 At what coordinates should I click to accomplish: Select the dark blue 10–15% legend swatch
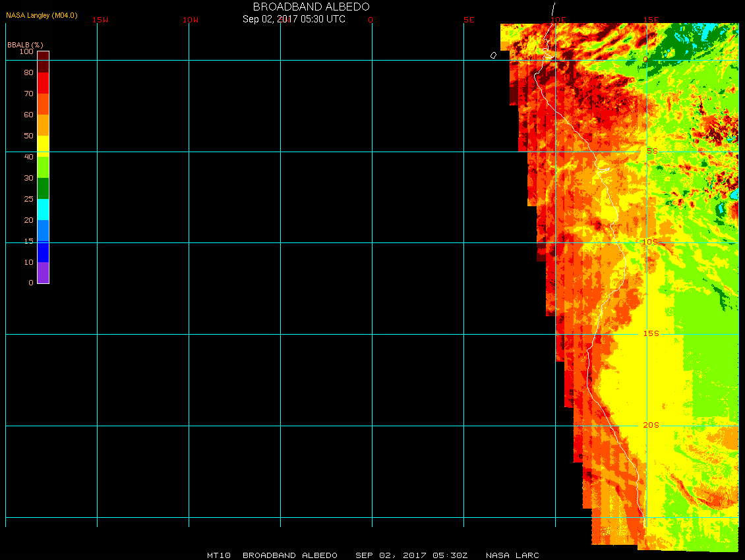pos(43,252)
